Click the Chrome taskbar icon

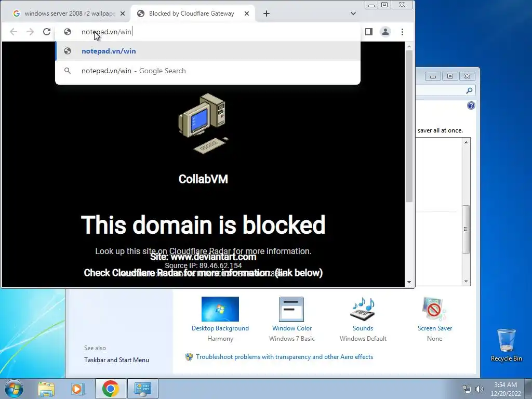pyautogui.click(x=111, y=389)
